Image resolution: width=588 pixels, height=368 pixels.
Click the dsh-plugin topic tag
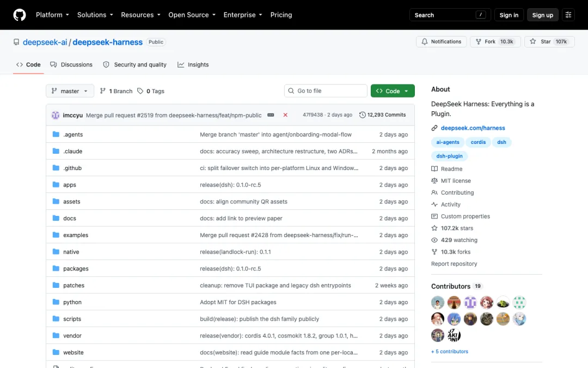click(449, 156)
